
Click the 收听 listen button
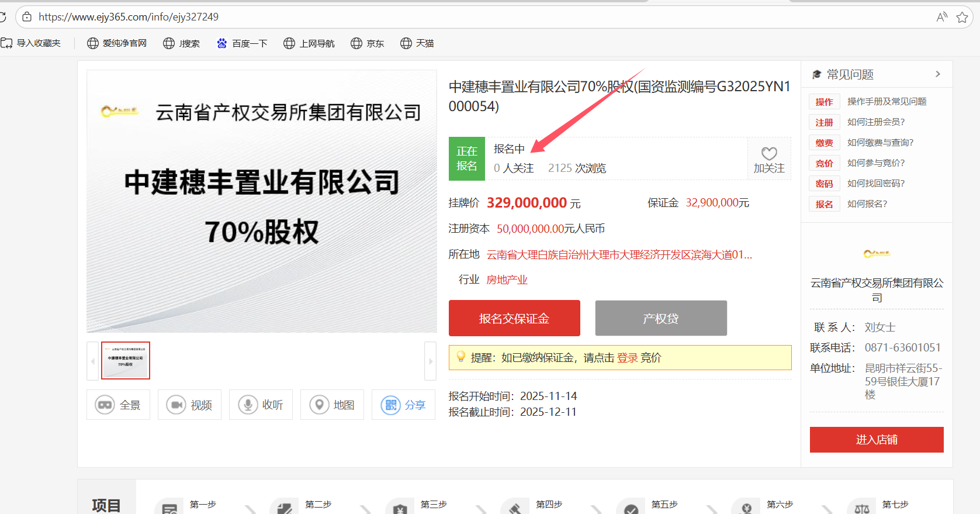pos(261,405)
